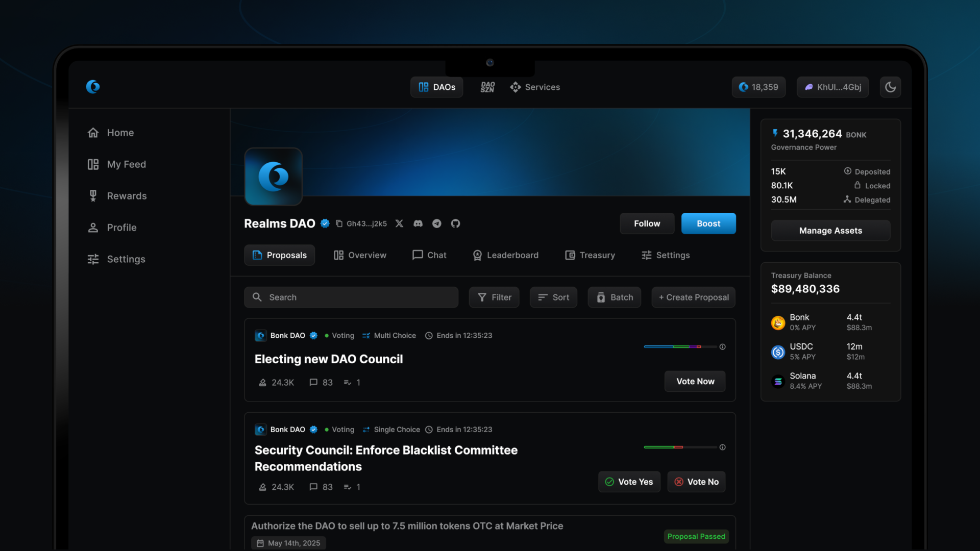
Task: Click the Realms DAO avatar thumbnail
Action: pyautogui.click(x=274, y=177)
